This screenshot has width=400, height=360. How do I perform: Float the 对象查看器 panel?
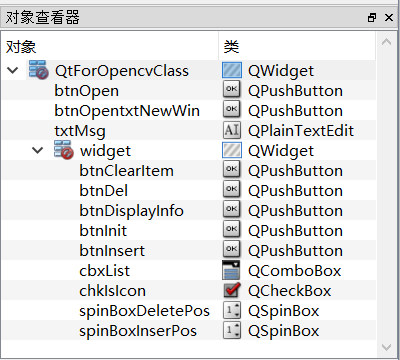point(372,17)
